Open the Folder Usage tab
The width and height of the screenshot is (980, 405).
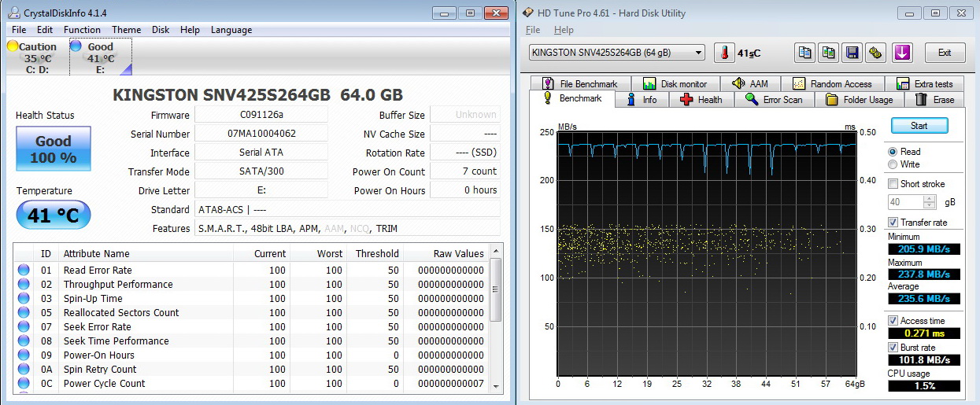[x=860, y=100]
